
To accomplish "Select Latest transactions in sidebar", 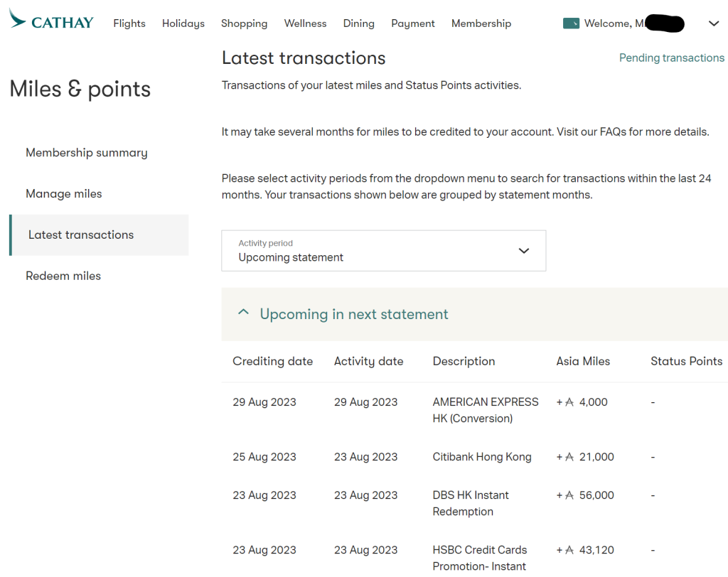I will (x=81, y=235).
